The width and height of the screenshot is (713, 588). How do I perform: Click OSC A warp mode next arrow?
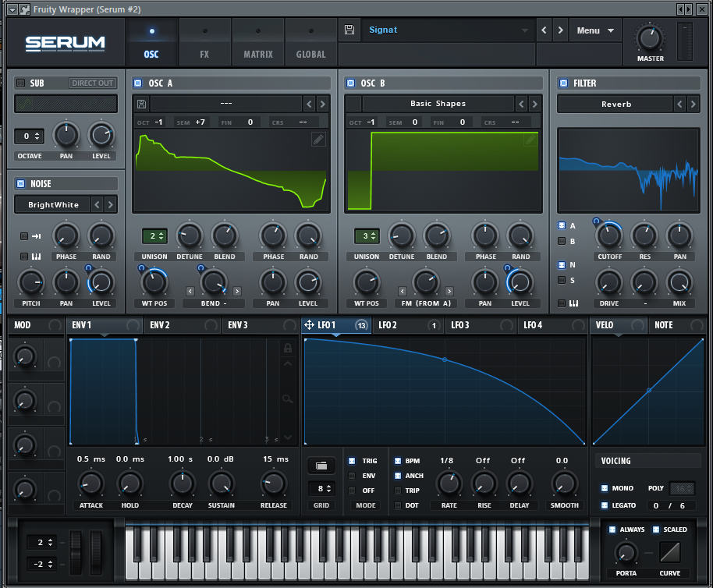point(237,292)
